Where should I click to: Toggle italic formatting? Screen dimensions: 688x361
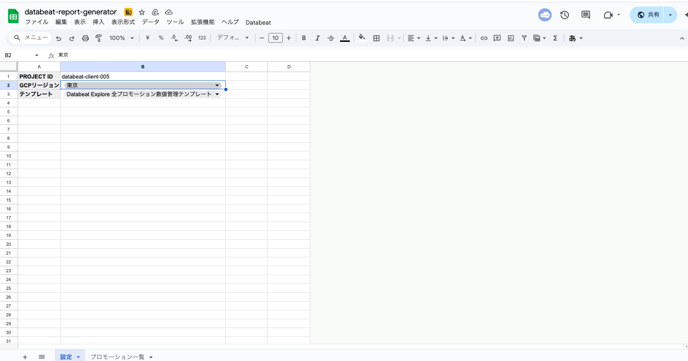[x=317, y=39]
